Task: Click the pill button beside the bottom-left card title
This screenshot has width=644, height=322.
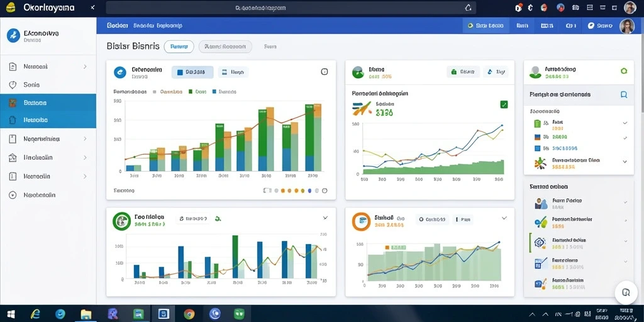Action: point(192,219)
